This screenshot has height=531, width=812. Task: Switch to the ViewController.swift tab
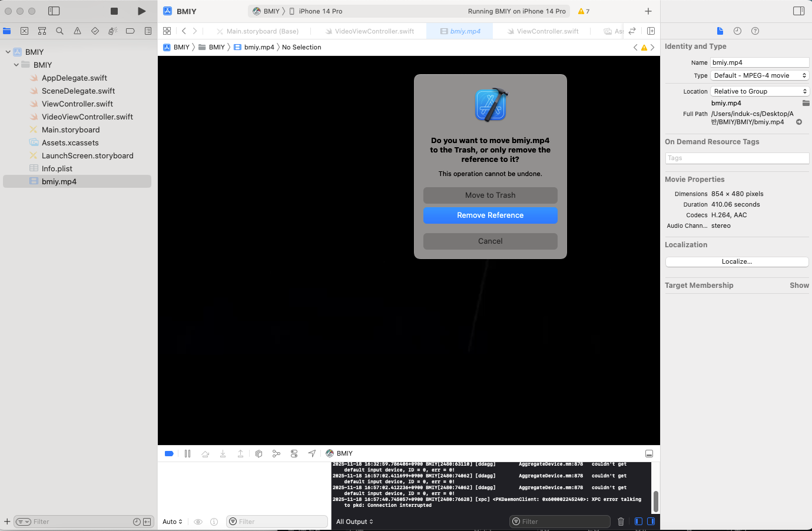coord(547,31)
